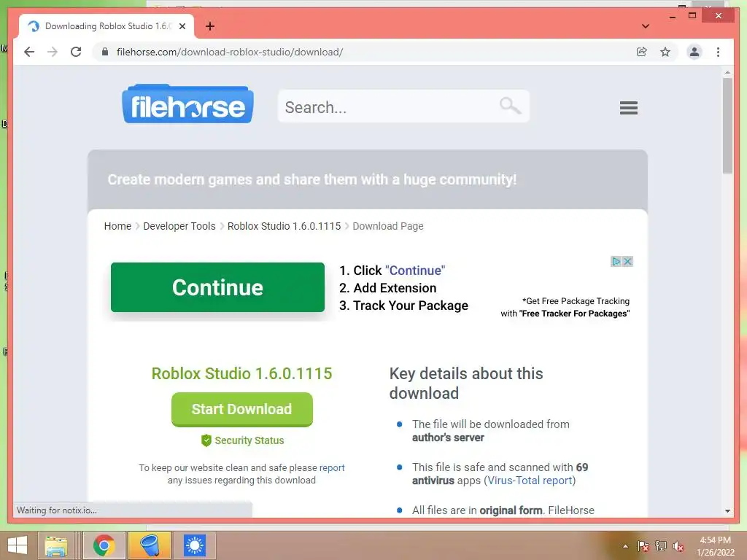Click the FileHorse search field
Viewport: 747px width, 560px height.
403,106
